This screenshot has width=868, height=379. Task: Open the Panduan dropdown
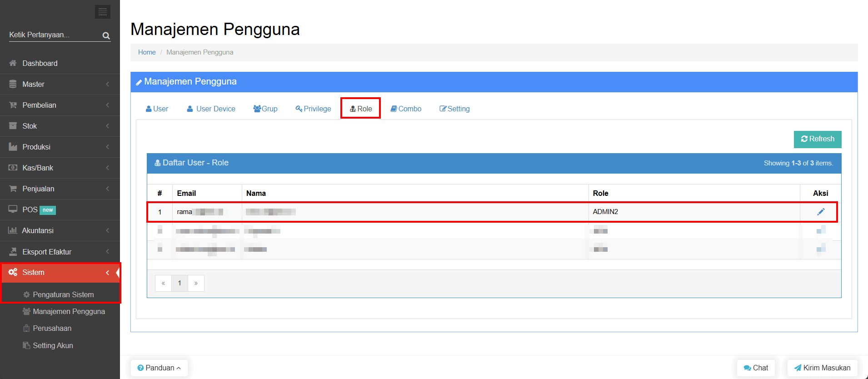pos(159,368)
